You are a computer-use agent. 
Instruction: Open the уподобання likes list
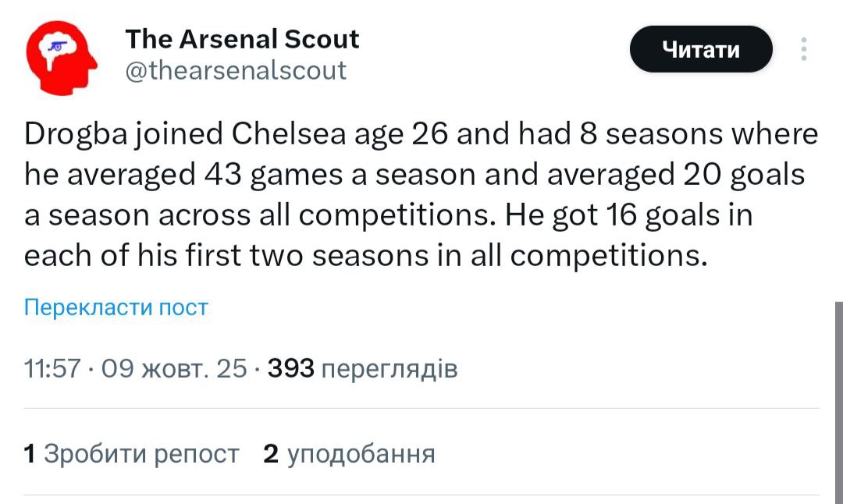click(361, 453)
